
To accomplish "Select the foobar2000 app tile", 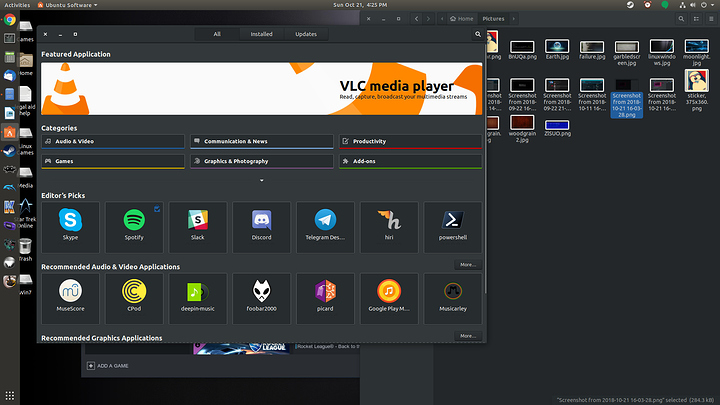I will [x=261, y=296].
